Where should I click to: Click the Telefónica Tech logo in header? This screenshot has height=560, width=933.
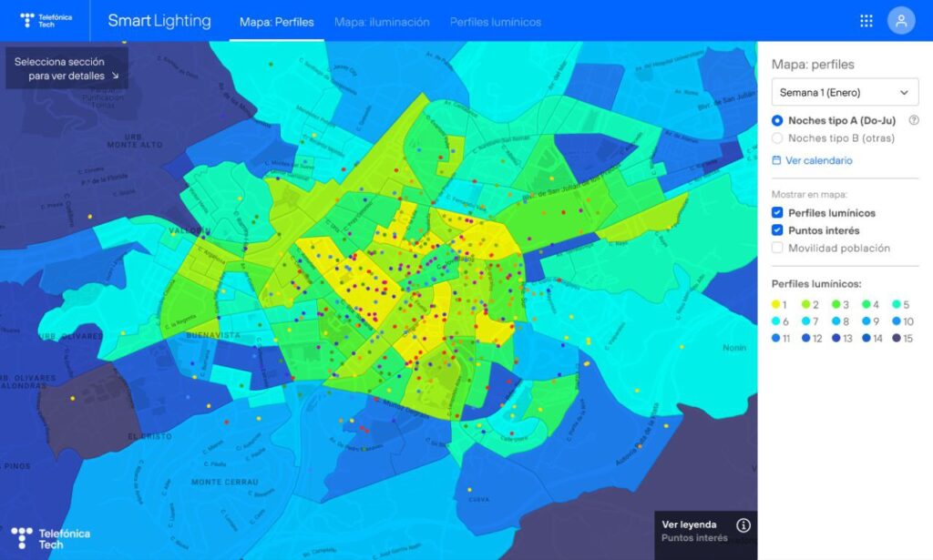(x=46, y=20)
